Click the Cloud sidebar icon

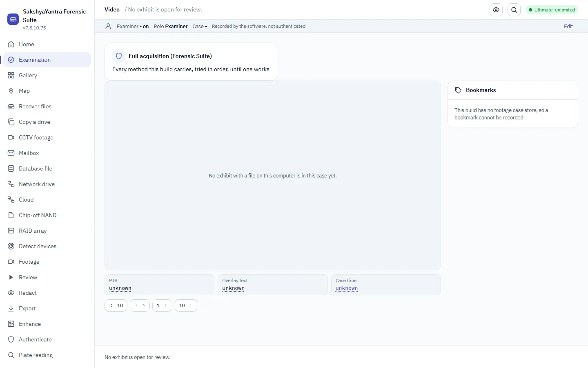coord(11,200)
